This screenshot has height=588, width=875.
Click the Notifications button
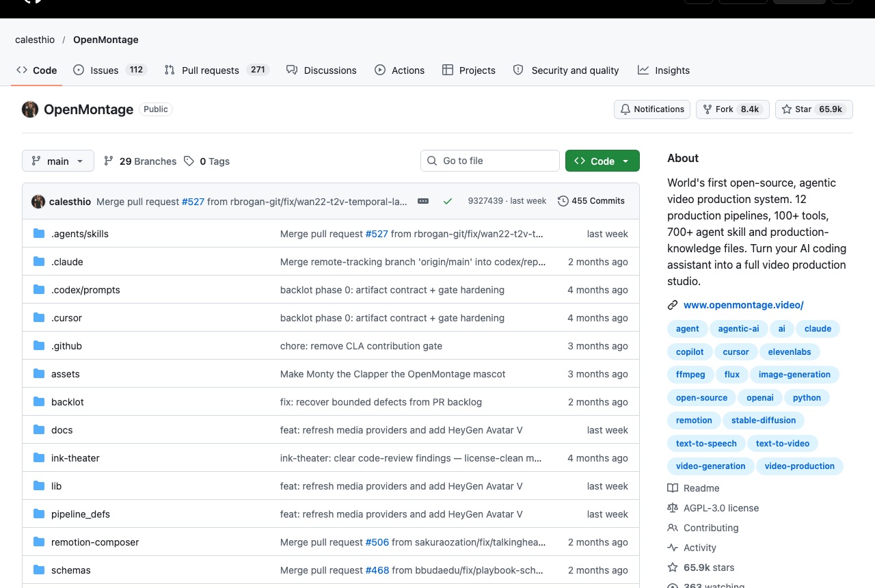pos(652,109)
